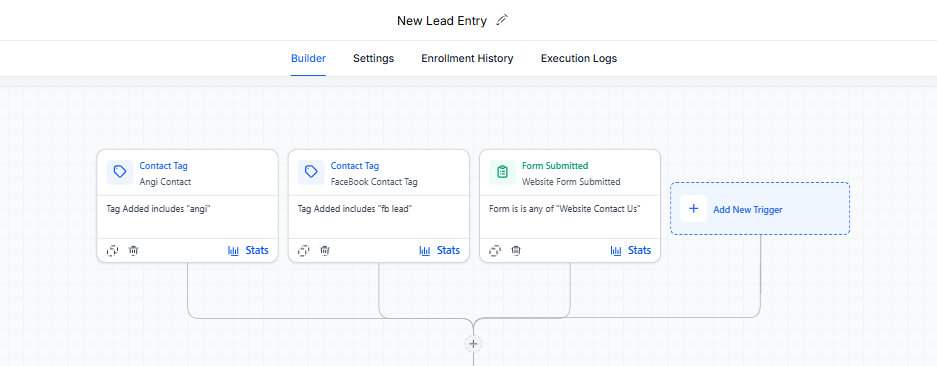937x366 pixels.
Task: Delete the FaceBook Contact Tag trigger
Action: 324,251
